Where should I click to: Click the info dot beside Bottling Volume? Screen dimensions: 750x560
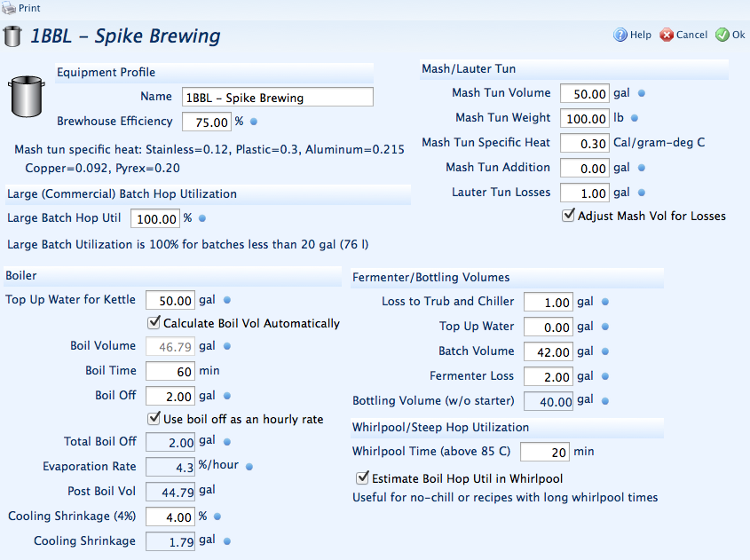(x=605, y=402)
